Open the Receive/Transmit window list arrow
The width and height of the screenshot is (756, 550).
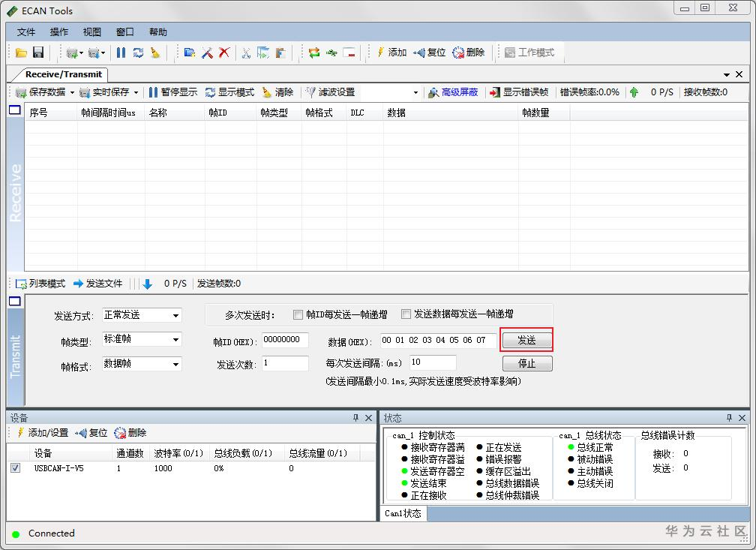pos(727,75)
